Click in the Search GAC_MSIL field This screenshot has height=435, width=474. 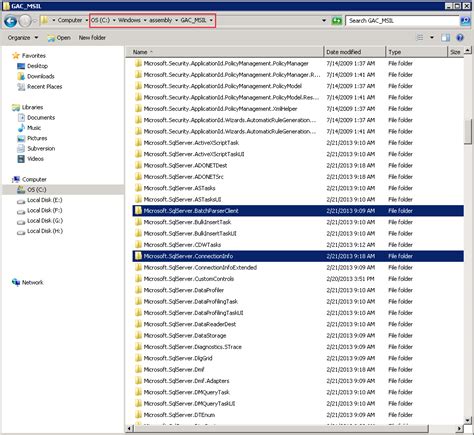pyautogui.click(x=402, y=21)
